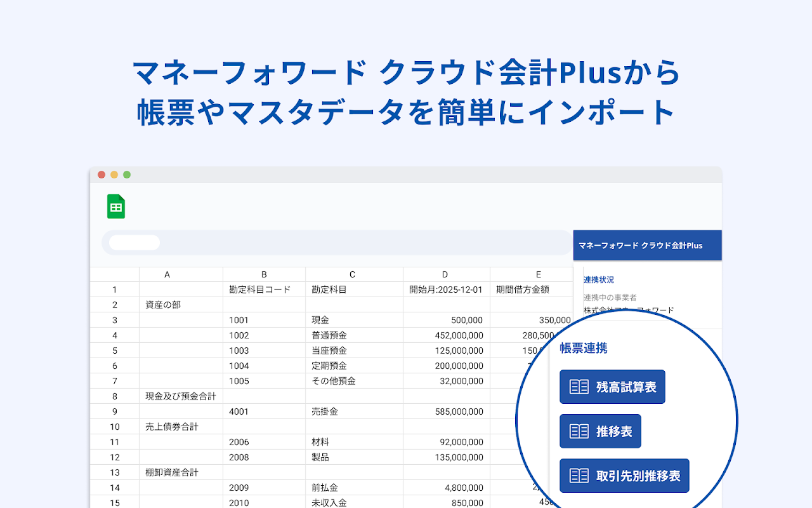Click the 帳票連携 section heading

(584, 348)
